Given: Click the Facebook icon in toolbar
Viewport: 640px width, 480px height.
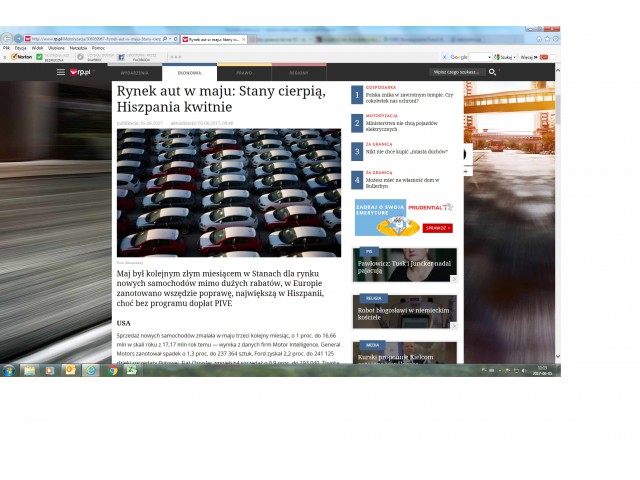Looking at the screenshot, I should point(121,57).
